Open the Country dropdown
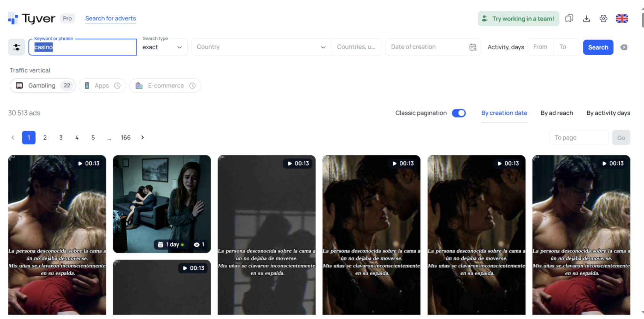 pos(261,47)
